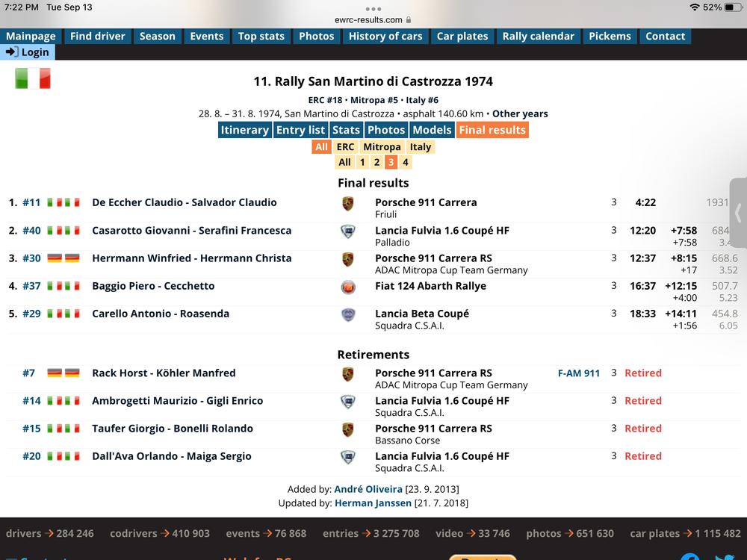This screenshot has width=747, height=560.
Task: Click the Wi-Fi status icon
Action: click(x=695, y=7)
